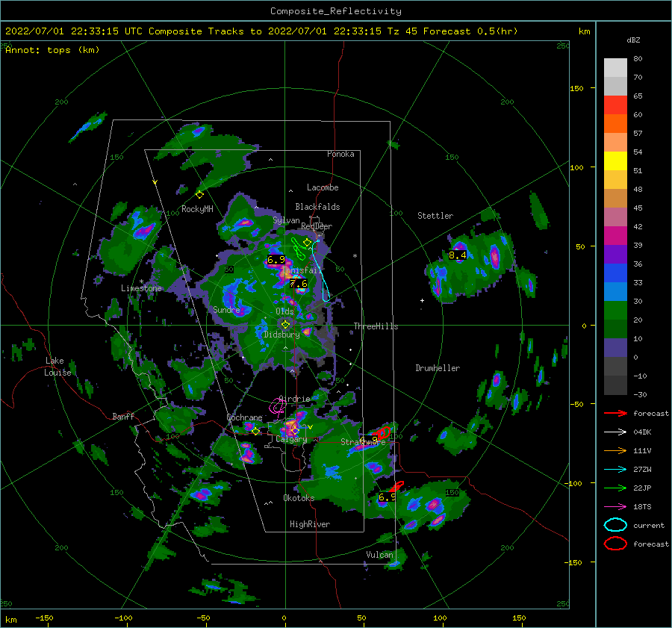Click the Airdrie label
The image size is (672, 628).
(x=294, y=399)
